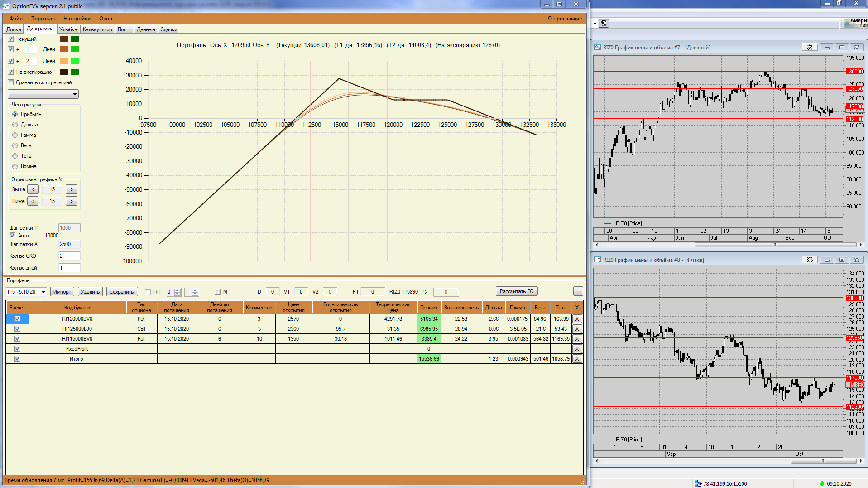This screenshot has width=868, height=488.
Task: Minimize the chart #8 4 часа window
Action: [x=827, y=260]
